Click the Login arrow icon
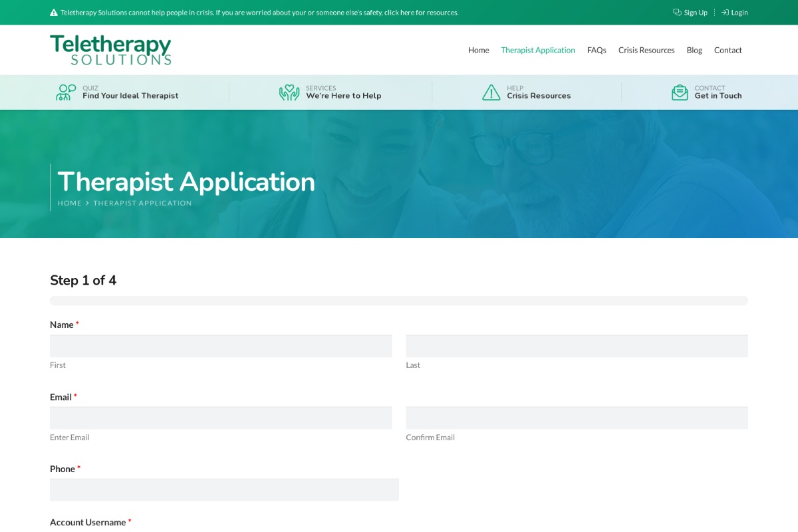 click(725, 12)
